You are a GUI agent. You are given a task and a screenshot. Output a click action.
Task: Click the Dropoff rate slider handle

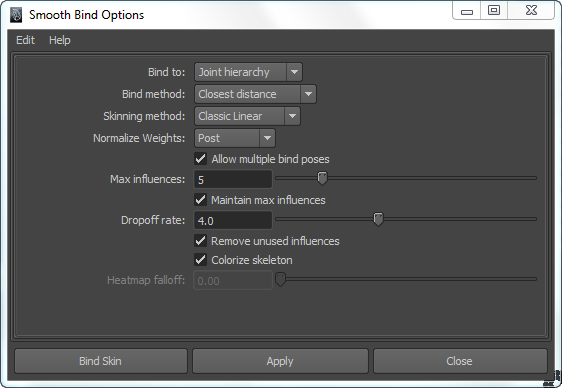click(378, 219)
